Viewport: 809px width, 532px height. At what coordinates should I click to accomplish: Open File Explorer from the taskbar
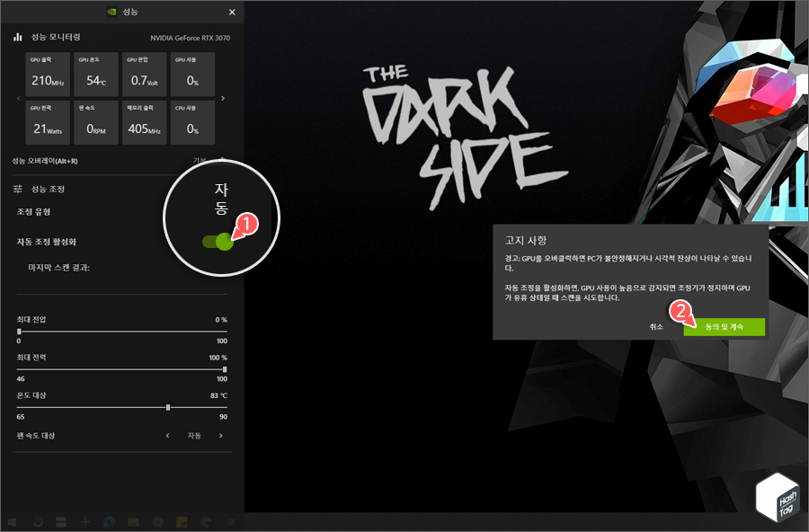133,522
